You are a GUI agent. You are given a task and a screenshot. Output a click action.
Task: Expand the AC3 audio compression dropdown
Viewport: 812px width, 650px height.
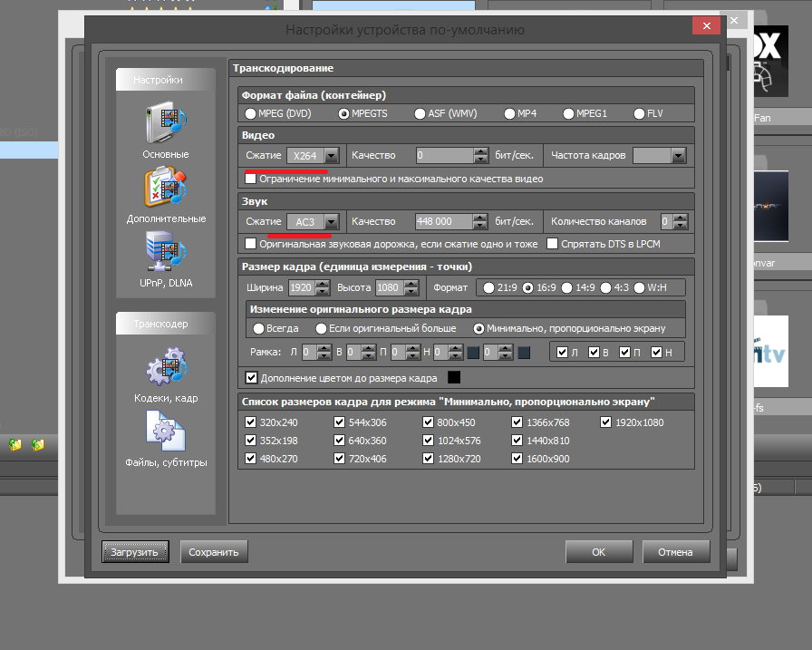click(331, 221)
